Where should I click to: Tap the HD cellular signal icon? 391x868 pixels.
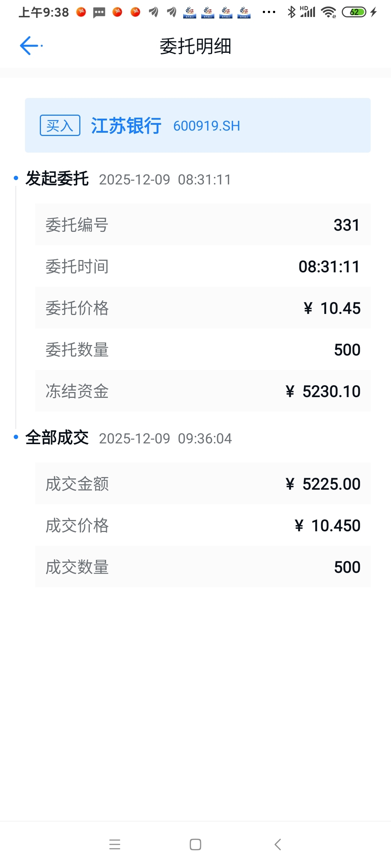[x=308, y=12]
